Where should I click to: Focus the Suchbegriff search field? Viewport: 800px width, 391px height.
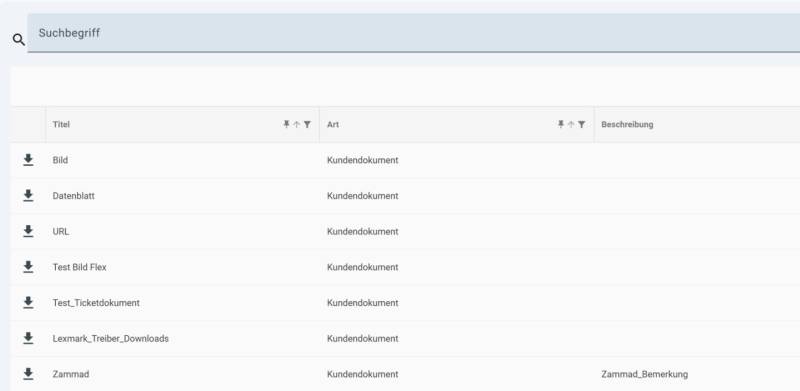[413, 33]
